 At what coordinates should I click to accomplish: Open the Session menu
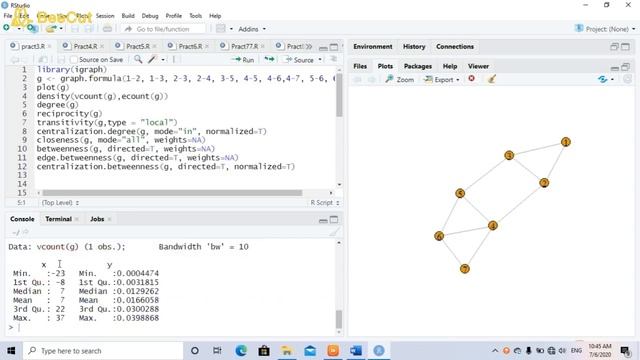[x=105, y=16]
